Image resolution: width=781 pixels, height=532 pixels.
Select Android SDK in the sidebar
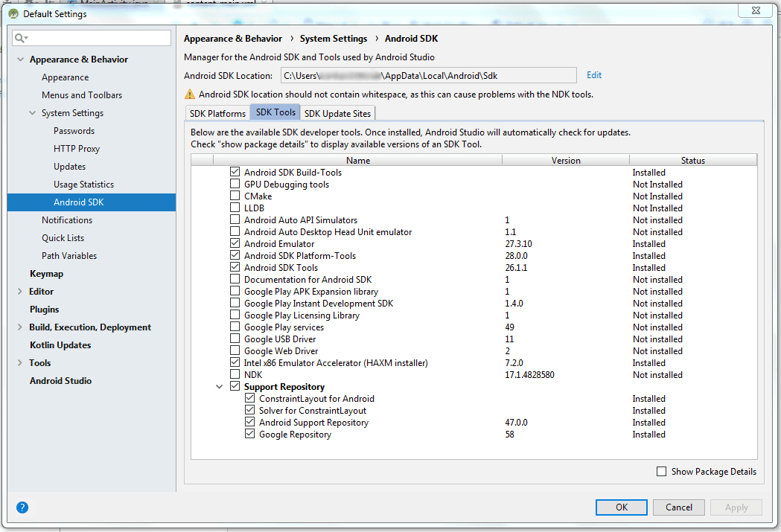[x=92, y=202]
